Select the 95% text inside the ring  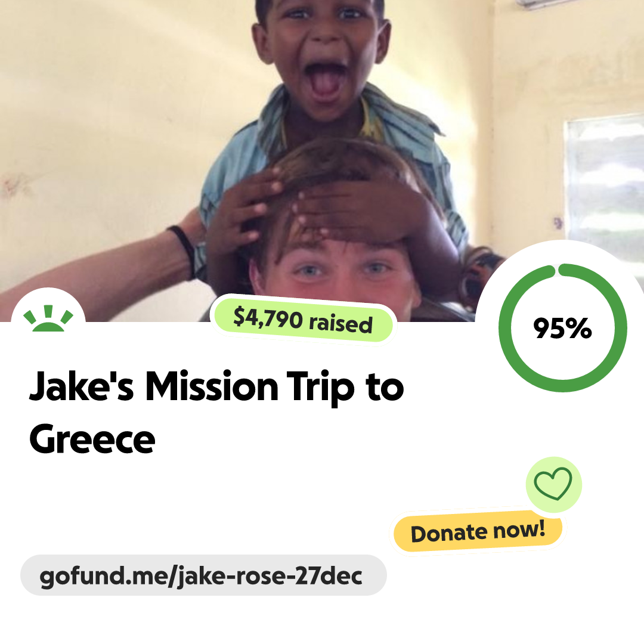[x=562, y=328]
